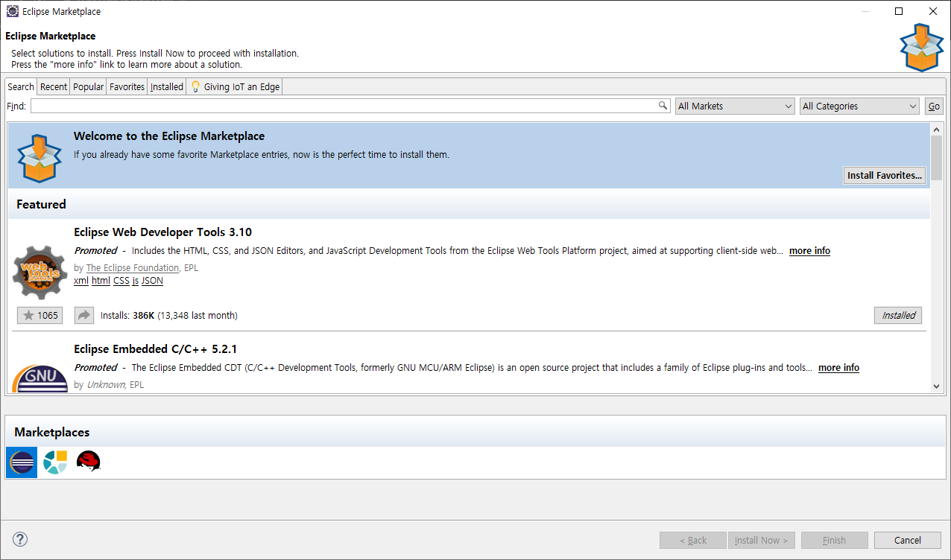The width and height of the screenshot is (951, 560).
Task: Click the Cancel button
Action: 908,541
